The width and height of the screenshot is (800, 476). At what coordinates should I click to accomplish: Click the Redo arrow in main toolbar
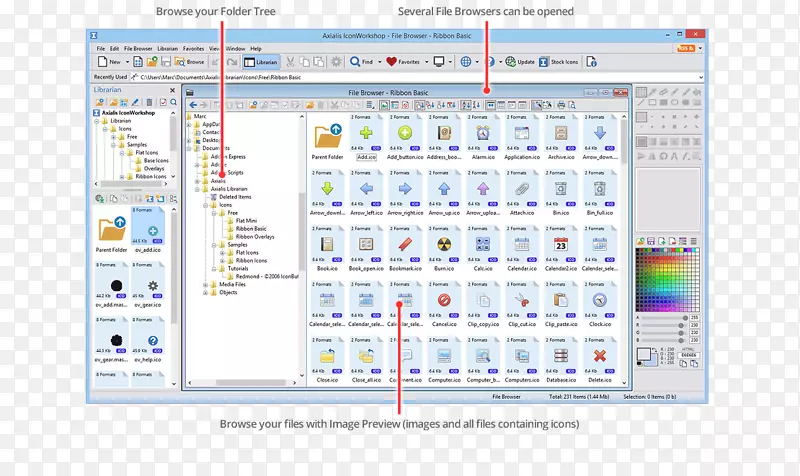click(x=232, y=62)
